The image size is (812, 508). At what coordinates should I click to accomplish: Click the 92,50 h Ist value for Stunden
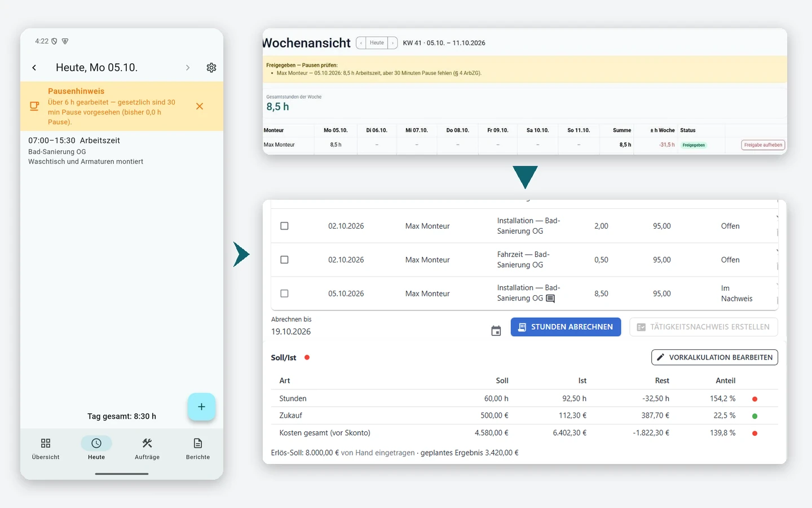coord(574,398)
